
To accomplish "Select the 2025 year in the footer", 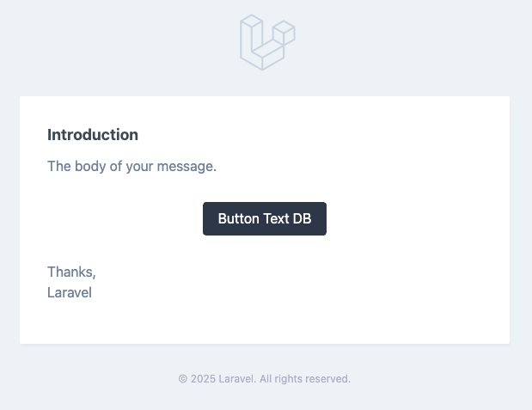I will (x=203, y=378).
